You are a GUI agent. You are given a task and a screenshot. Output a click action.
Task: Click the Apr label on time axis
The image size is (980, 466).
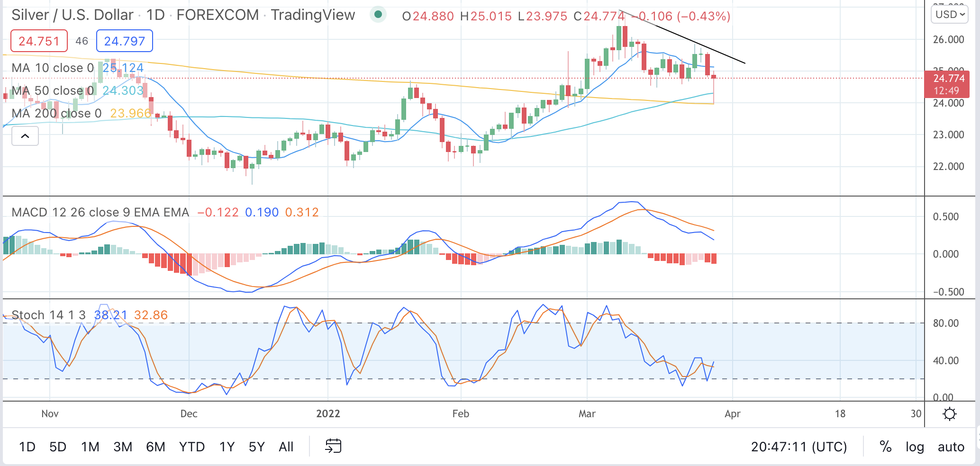click(x=732, y=414)
